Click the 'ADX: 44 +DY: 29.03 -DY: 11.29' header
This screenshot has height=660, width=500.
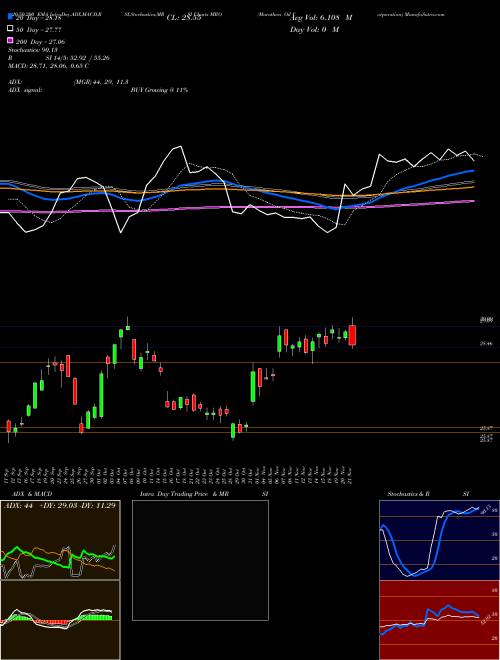point(60,505)
